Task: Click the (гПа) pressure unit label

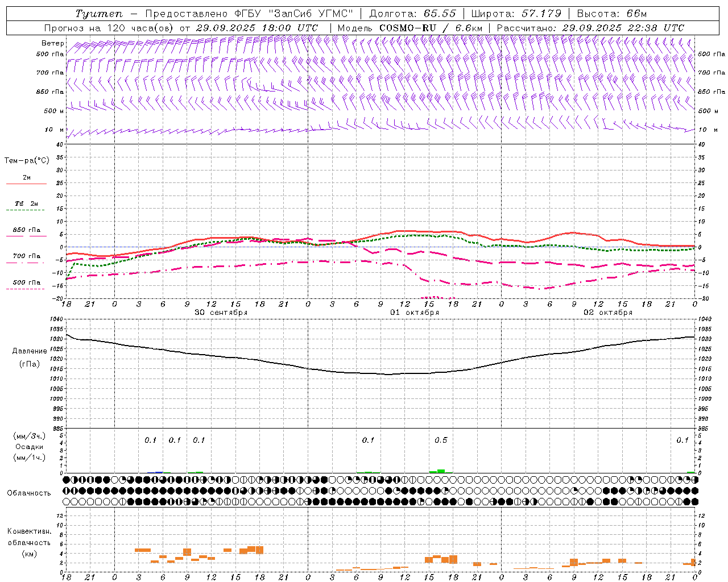Action: click(29, 364)
